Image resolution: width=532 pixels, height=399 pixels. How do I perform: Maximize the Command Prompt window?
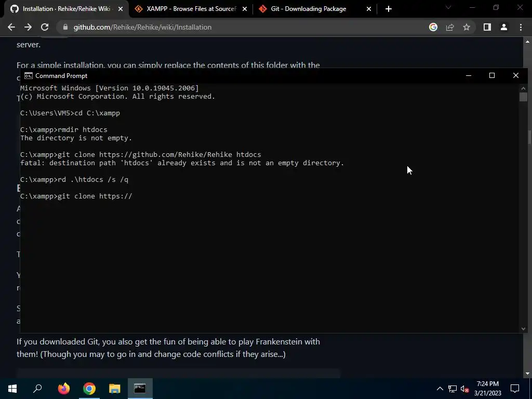point(492,75)
